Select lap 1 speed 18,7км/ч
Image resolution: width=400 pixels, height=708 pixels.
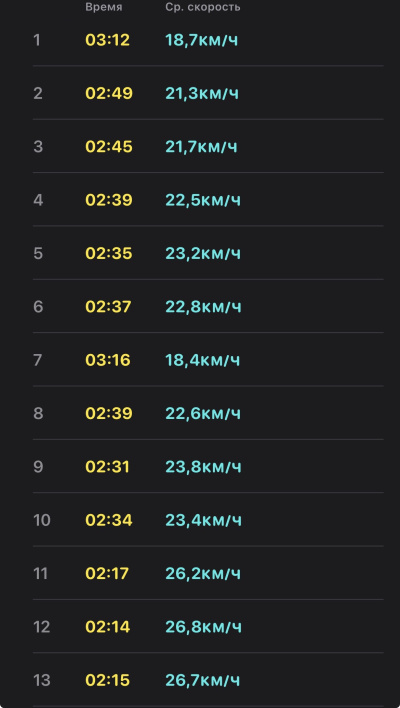(x=201, y=40)
